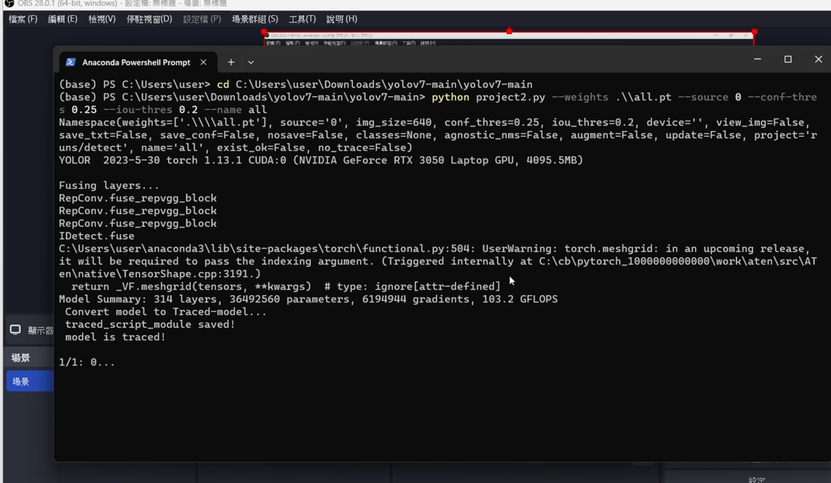Open a new terminal tab with plus button

click(231, 62)
